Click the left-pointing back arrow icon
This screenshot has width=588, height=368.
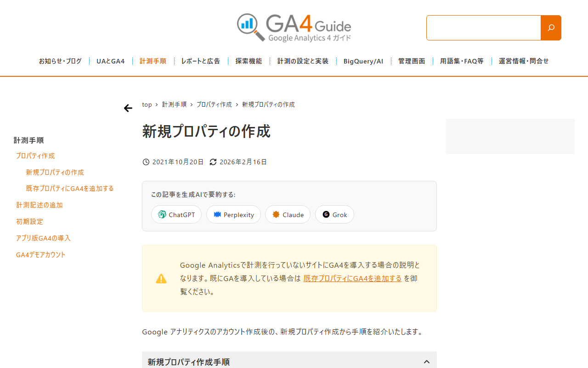[128, 108]
